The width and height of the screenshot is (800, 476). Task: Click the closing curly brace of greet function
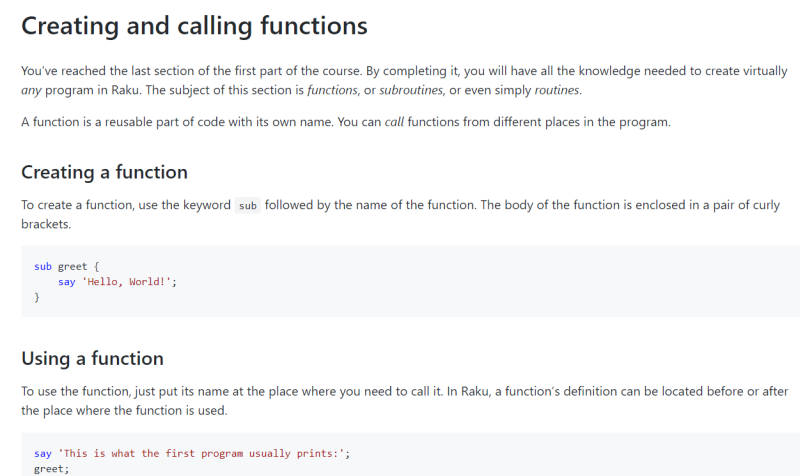click(x=37, y=297)
